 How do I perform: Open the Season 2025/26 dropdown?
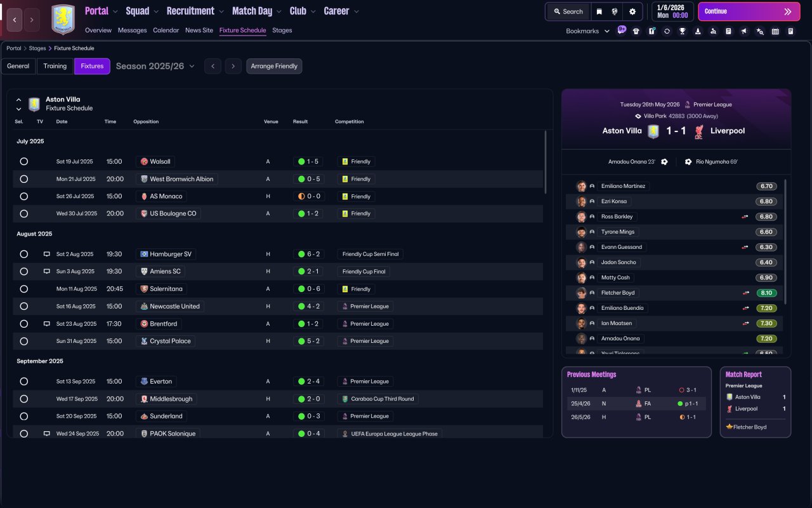click(155, 66)
